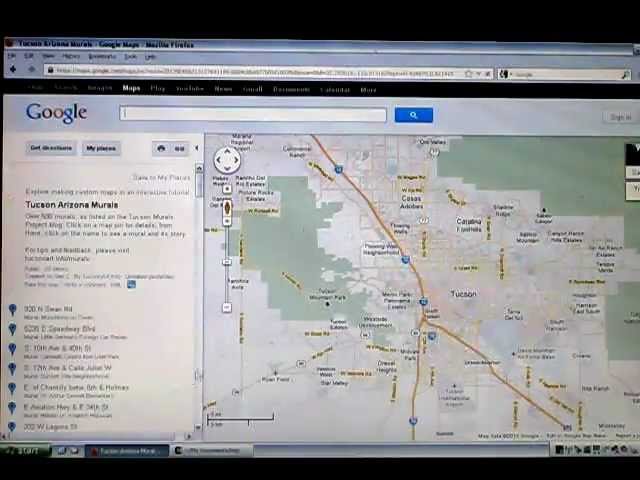
Task: Pan the map down with arrow
Action: (227, 168)
